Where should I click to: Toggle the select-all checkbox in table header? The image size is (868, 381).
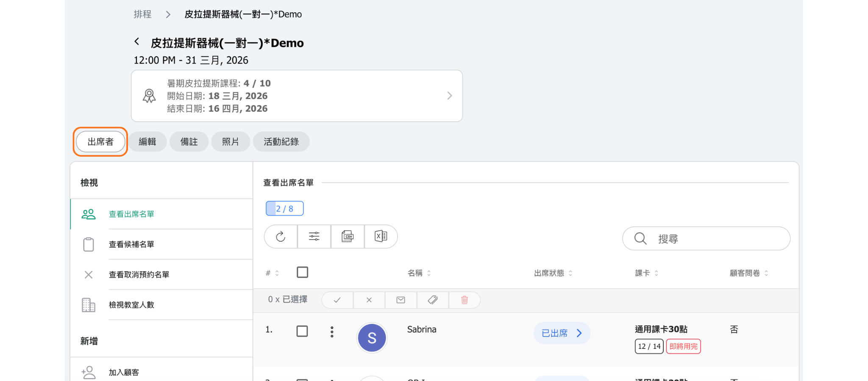(x=303, y=272)
